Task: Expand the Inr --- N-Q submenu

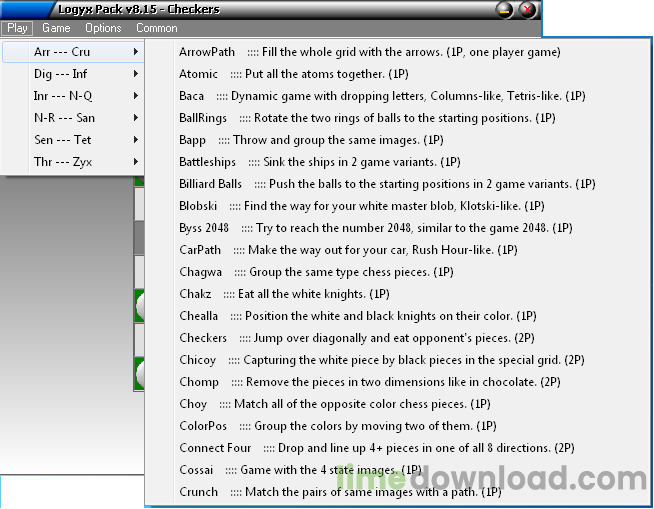Action: pyautogui.click(x=73, y=96)
